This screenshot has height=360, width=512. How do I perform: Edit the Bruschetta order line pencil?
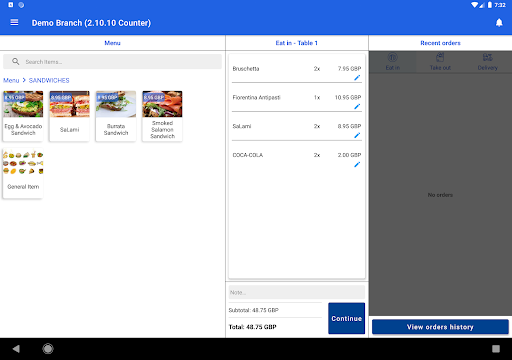point(357,78)
